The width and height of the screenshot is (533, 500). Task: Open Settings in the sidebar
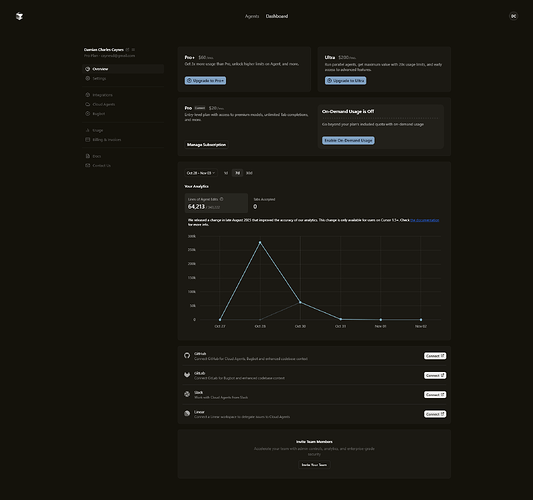click(x=123, y=79)
